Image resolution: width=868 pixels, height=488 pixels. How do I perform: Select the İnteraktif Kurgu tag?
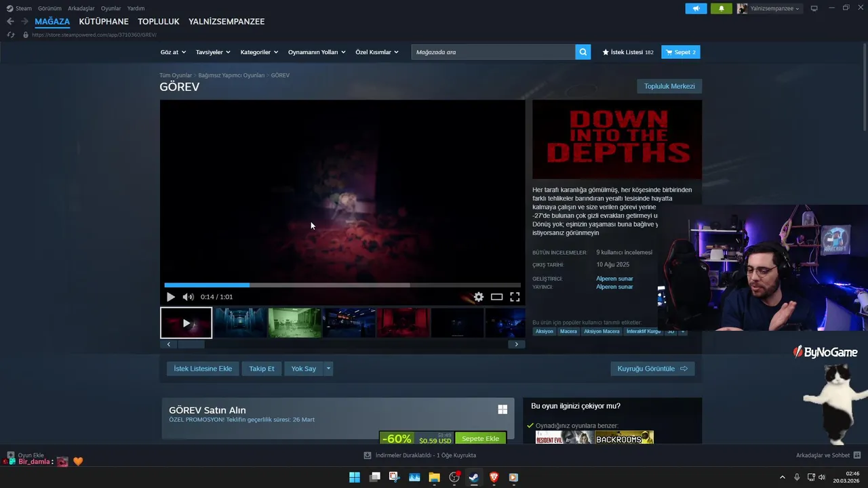point(644,331)
